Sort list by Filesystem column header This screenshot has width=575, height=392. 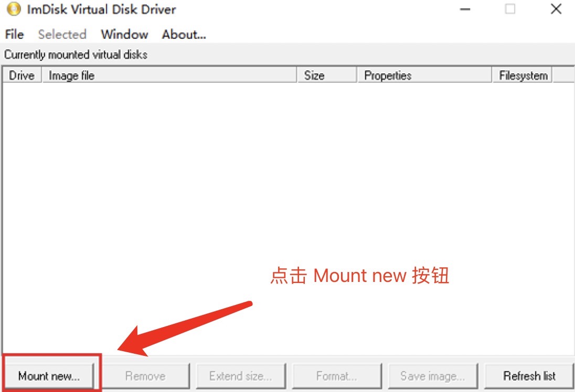522,75
